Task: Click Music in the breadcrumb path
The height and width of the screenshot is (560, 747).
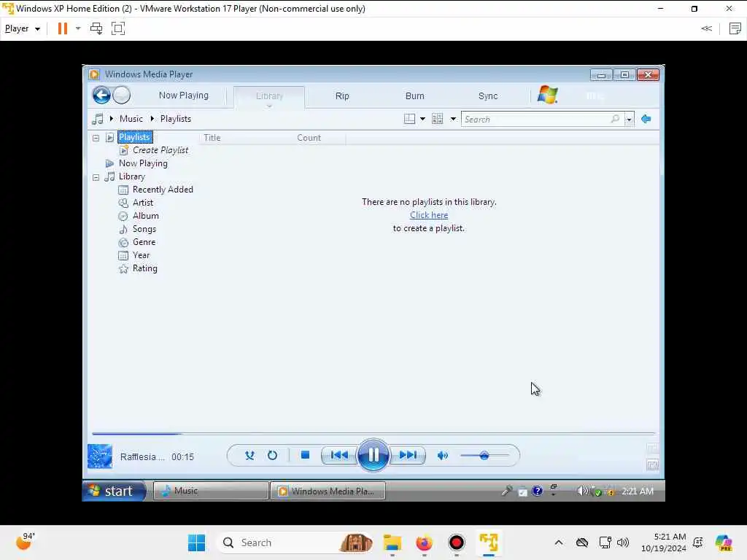Action: coord(131,119)
